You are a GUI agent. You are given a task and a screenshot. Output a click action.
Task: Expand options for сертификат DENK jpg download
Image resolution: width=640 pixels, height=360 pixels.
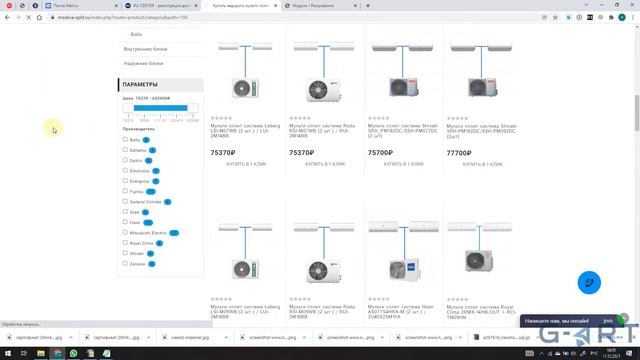pos(148,338)
